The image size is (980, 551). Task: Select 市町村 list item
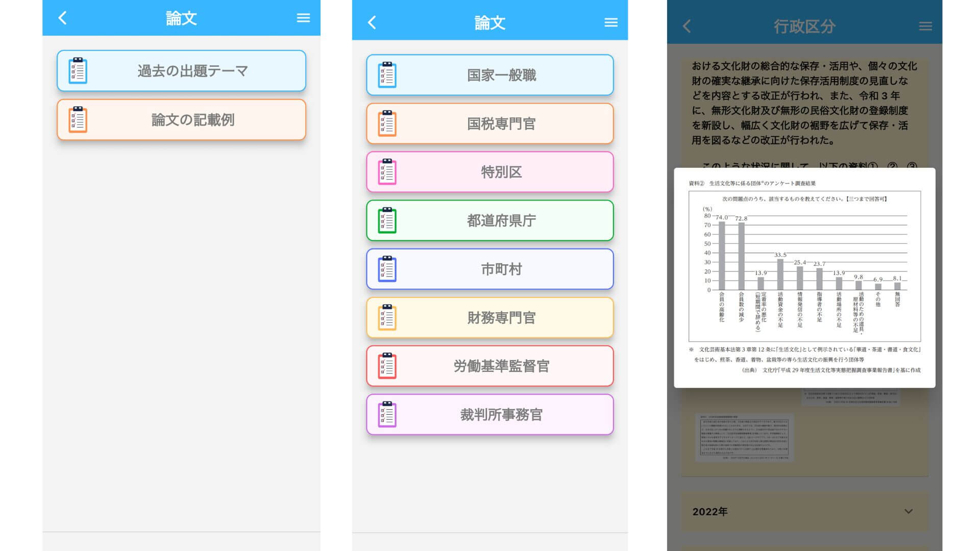click(x=501, y=269)
